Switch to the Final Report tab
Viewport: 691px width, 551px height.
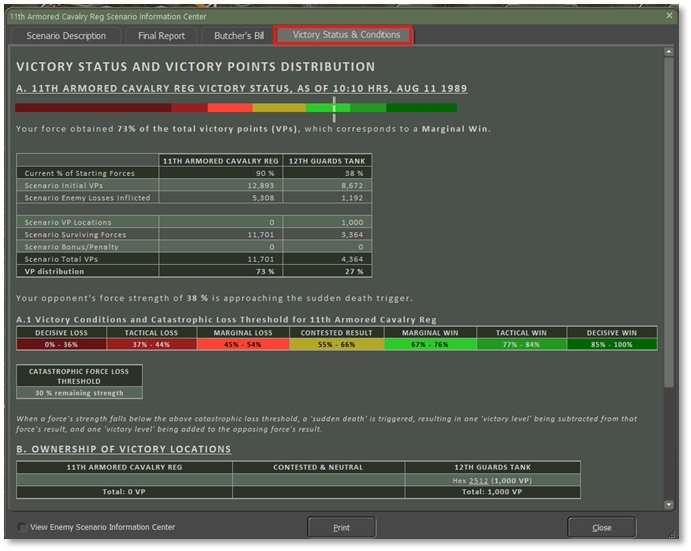click(x=161, y=36)
